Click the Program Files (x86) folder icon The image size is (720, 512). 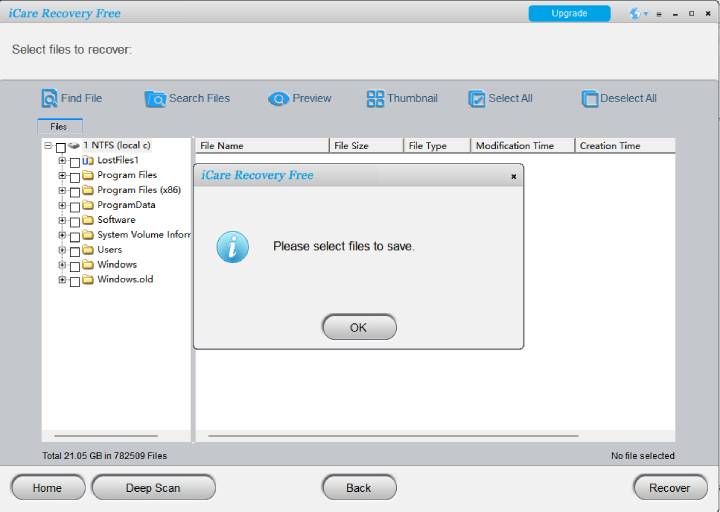click(x=88, y=190)
